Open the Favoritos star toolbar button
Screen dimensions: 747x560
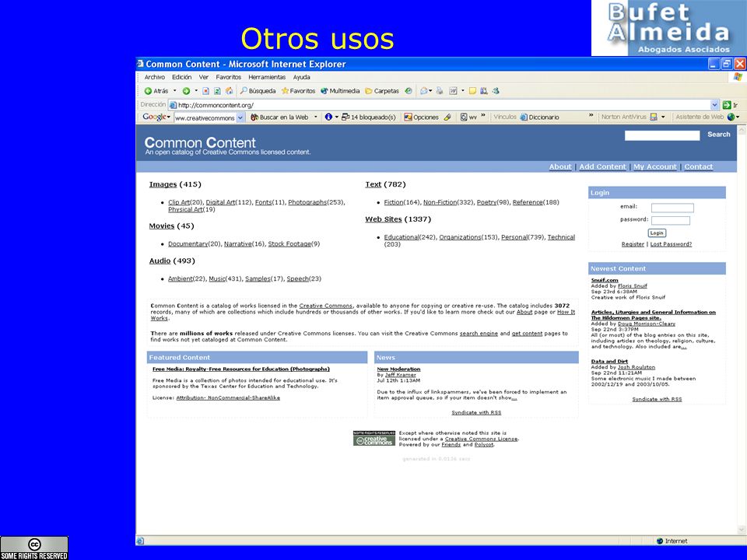tap(298, 91)
